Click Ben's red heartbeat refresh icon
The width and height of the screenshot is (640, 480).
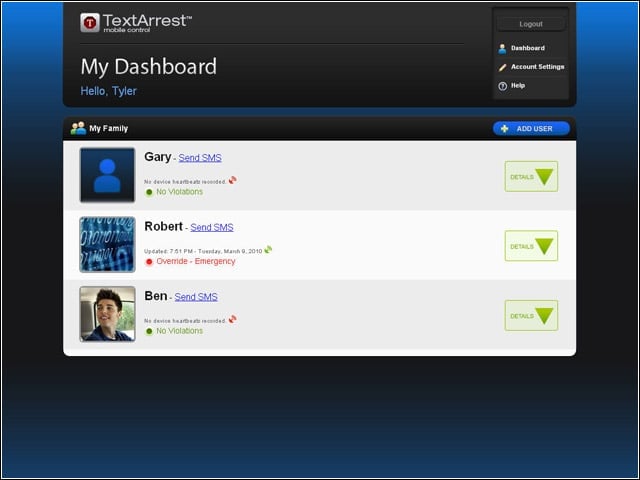[x=233, y=319]
